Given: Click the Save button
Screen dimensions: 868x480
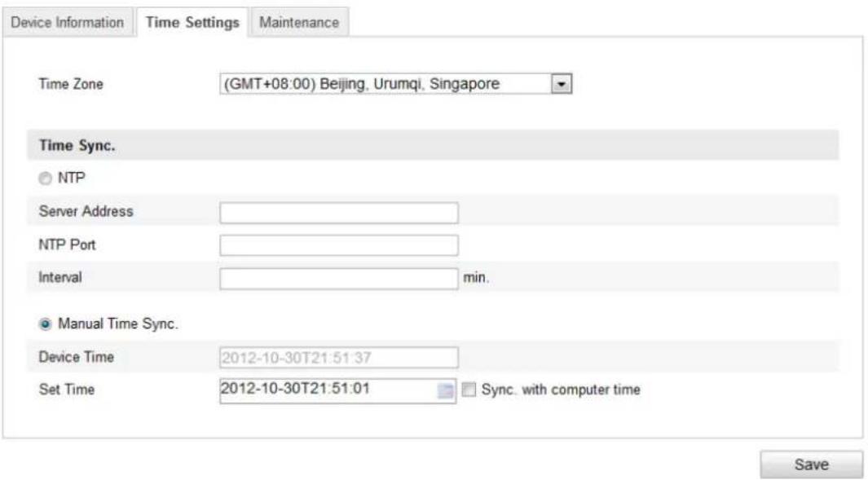Looking at the screenshot, I should (811, 464).
